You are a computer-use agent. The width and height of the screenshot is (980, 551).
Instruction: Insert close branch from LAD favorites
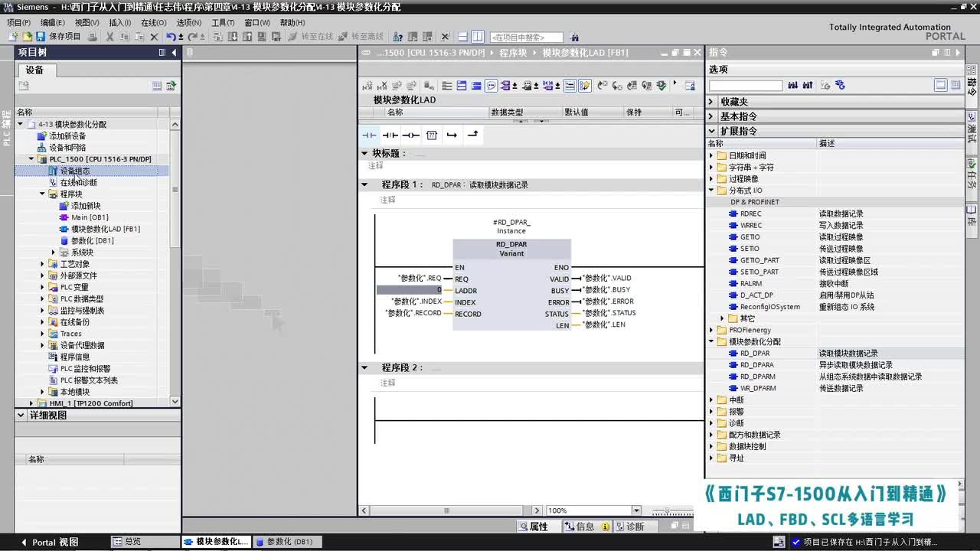click(x=472, y=135)
